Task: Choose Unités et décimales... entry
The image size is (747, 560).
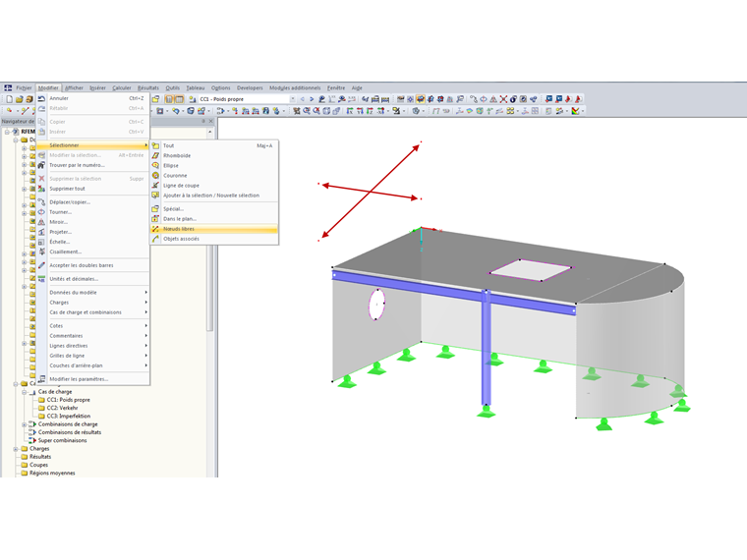Action: pos(93,279)
